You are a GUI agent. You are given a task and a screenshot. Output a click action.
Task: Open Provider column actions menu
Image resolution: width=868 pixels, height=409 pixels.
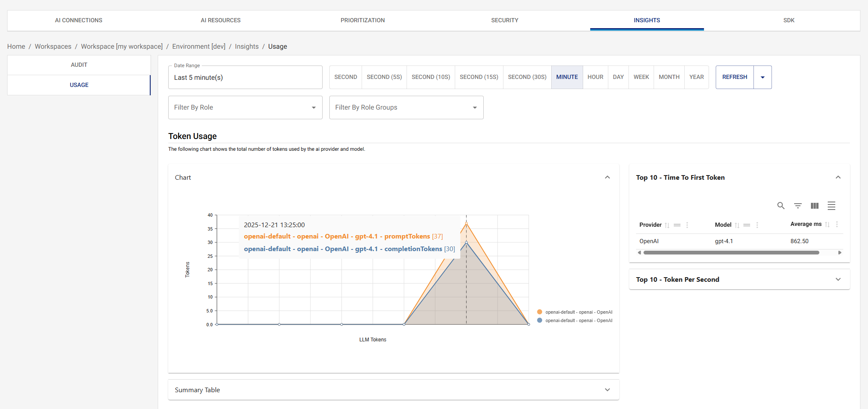click(687, 225)
